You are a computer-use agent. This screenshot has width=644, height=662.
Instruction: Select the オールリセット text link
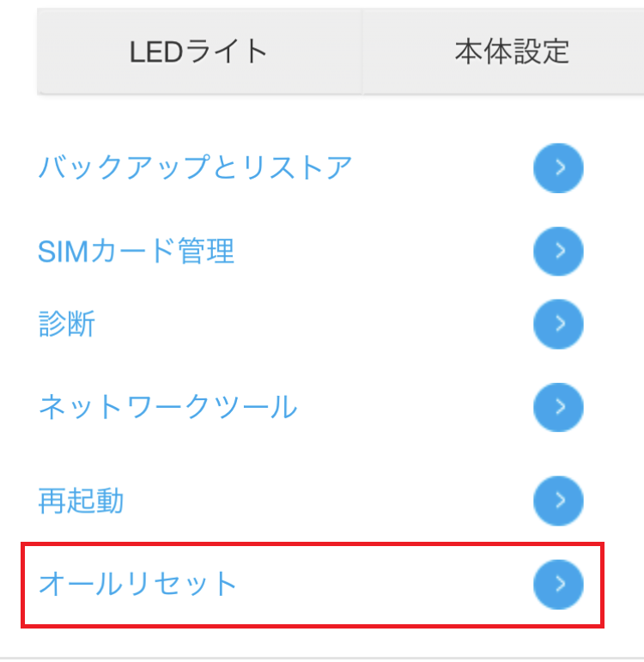[x=137, y=584]
